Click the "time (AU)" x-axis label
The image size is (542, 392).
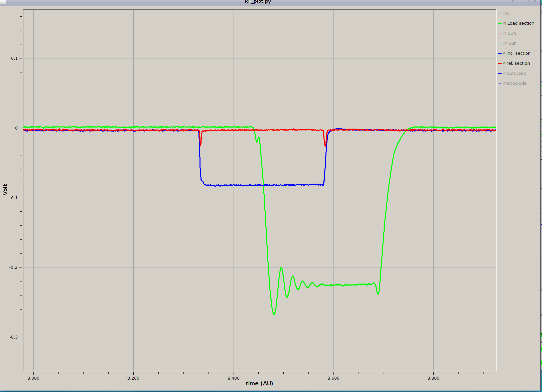(259, 383)
